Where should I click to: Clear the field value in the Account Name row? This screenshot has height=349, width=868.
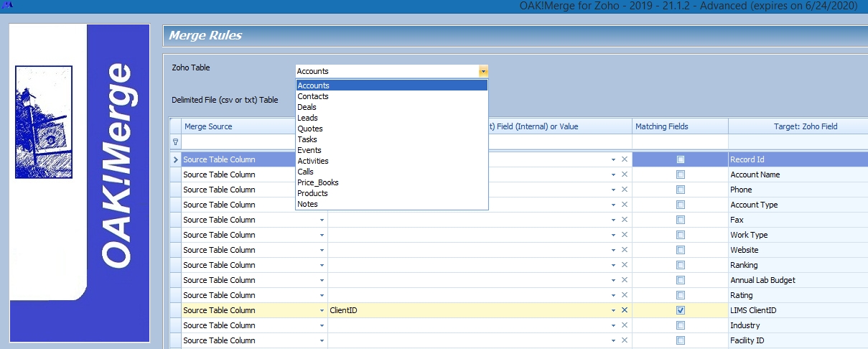coord(624,174)
